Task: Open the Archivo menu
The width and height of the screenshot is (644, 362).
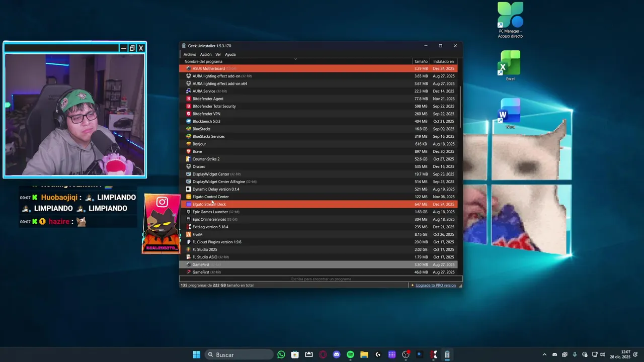Action: coord(190,54)
